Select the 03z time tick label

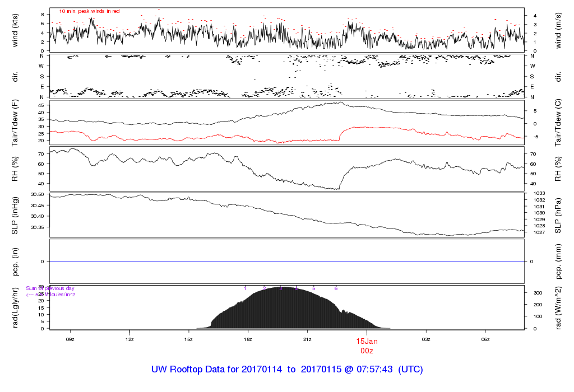coord(426,339)
